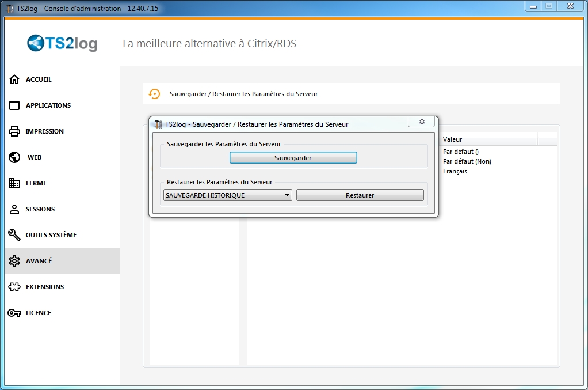This screenshot has width=588, height=390.
Task: Click the Avancé gear icon
Action: [x=14, y=261]
